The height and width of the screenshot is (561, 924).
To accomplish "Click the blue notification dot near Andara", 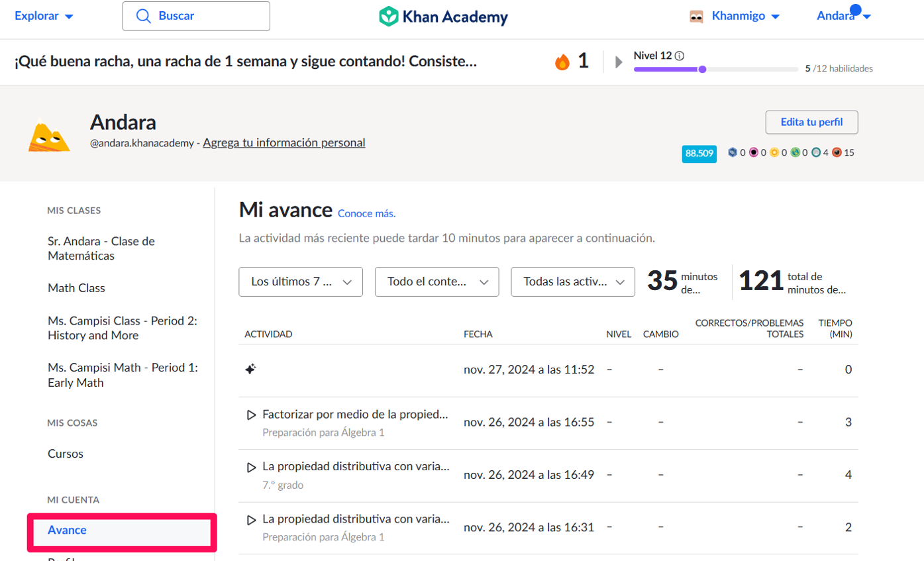I will click(855, 10).
